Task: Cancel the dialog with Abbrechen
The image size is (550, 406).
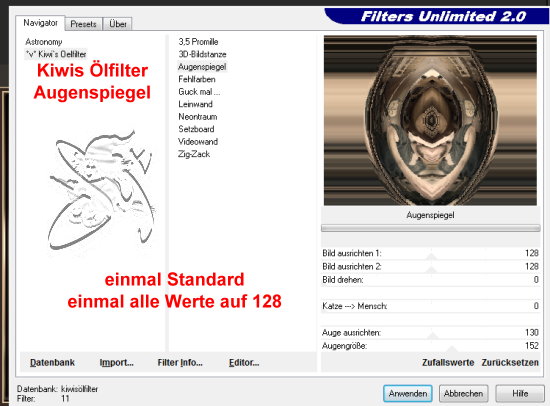Action: pos(463,393)
